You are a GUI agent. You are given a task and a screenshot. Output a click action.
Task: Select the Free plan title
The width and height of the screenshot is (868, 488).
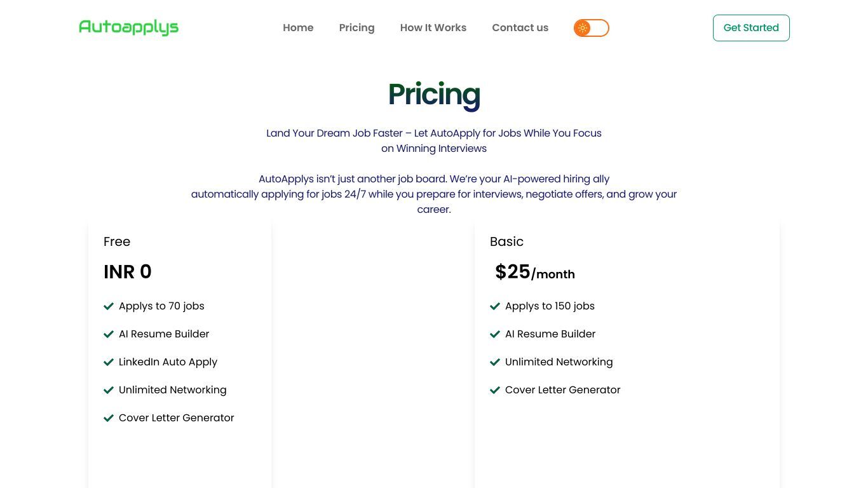tap(117, 241)
